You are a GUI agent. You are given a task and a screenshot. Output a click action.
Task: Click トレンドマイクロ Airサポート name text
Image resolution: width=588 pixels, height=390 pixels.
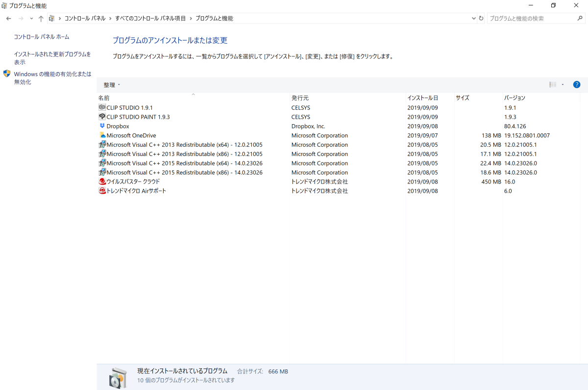[136, 191]
